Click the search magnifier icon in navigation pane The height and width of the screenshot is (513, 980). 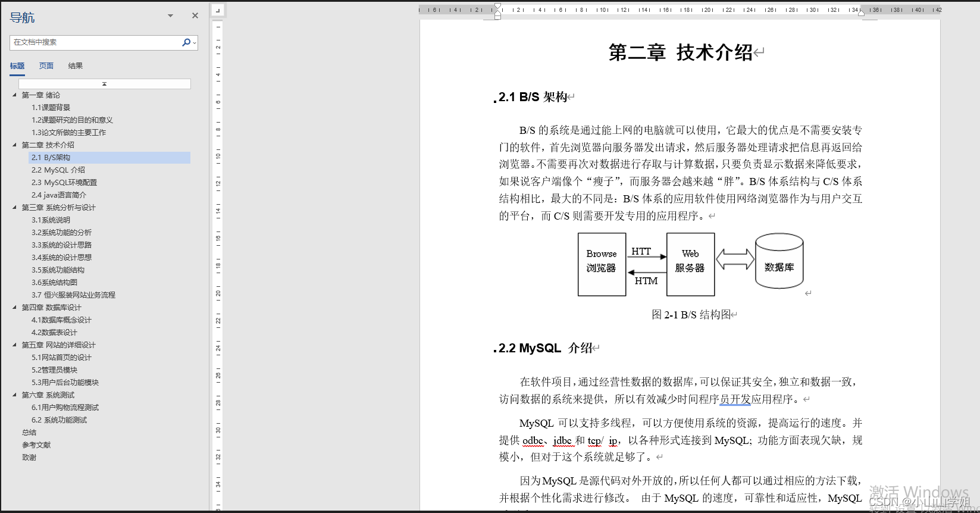186,42
